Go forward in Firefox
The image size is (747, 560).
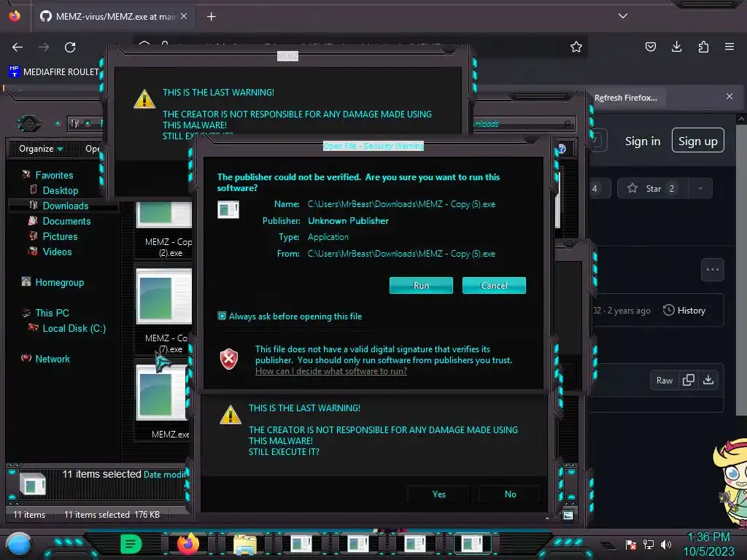click(44, 47)
